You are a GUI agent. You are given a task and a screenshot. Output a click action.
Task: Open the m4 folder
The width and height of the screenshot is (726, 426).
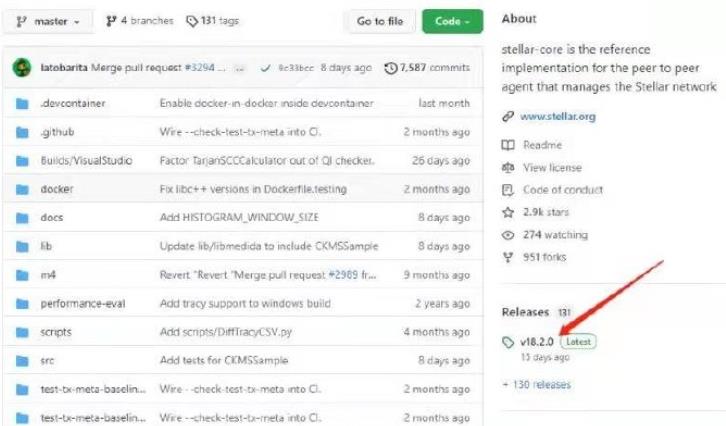pyautogui.click(x=48, y=275)
